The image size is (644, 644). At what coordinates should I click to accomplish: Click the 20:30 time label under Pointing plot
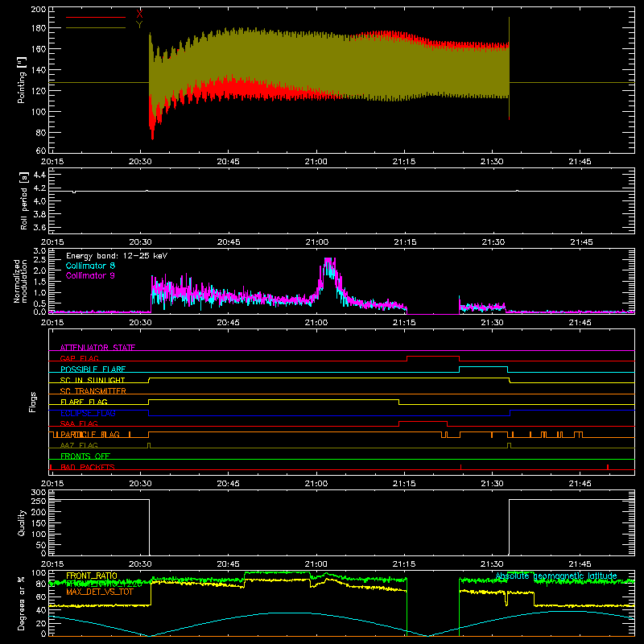[x=140, y=162]
